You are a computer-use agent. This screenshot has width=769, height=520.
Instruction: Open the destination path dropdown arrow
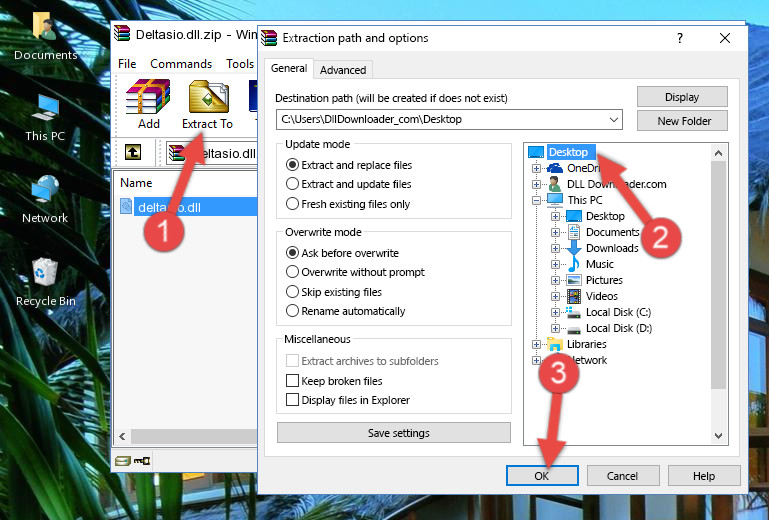(614, 119)
